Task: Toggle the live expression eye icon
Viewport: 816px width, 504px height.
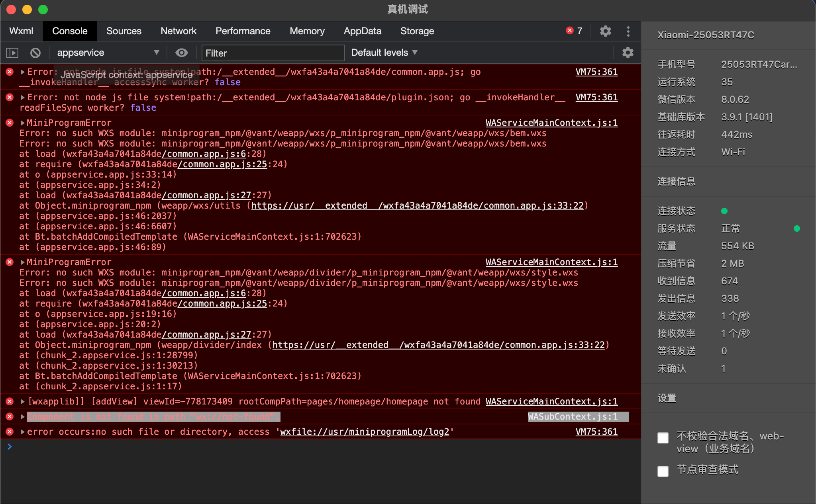Action: (x=182, y=53)
